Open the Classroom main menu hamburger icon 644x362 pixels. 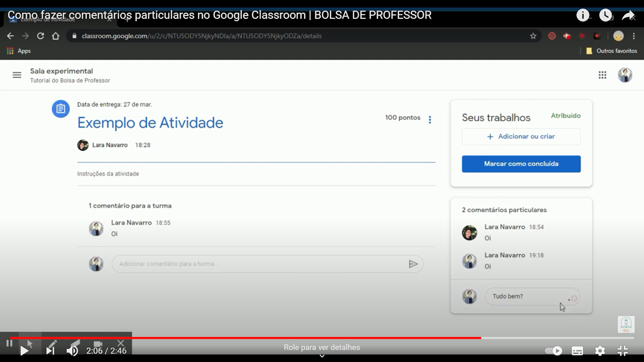(17, 75)
